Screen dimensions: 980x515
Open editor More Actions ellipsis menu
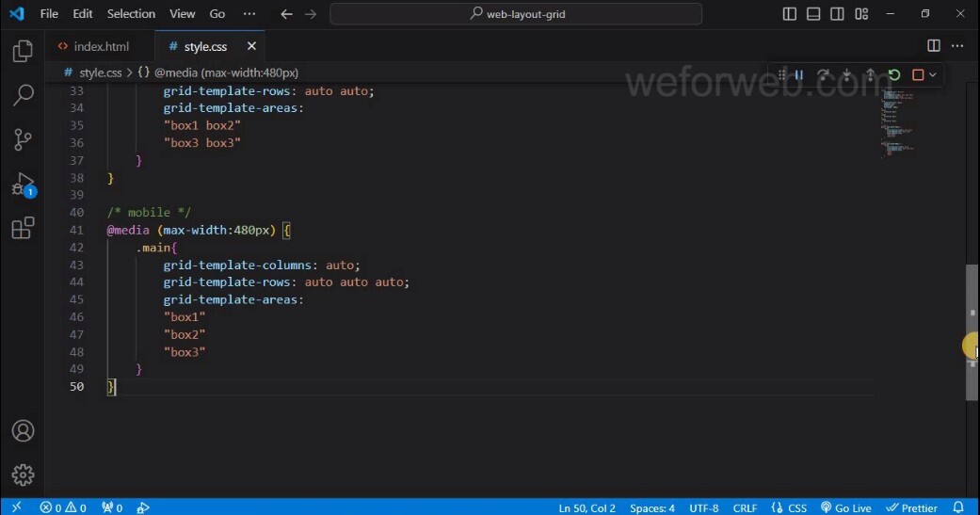tap(957, 46)
